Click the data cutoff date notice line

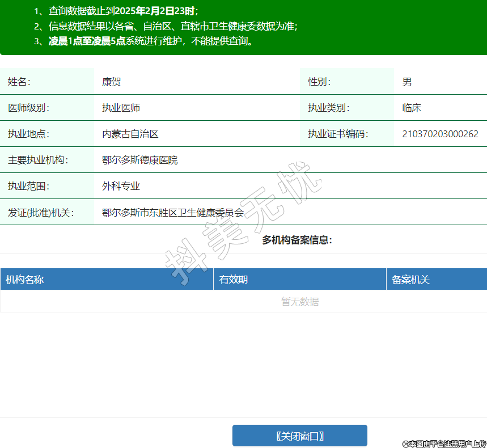116,11
